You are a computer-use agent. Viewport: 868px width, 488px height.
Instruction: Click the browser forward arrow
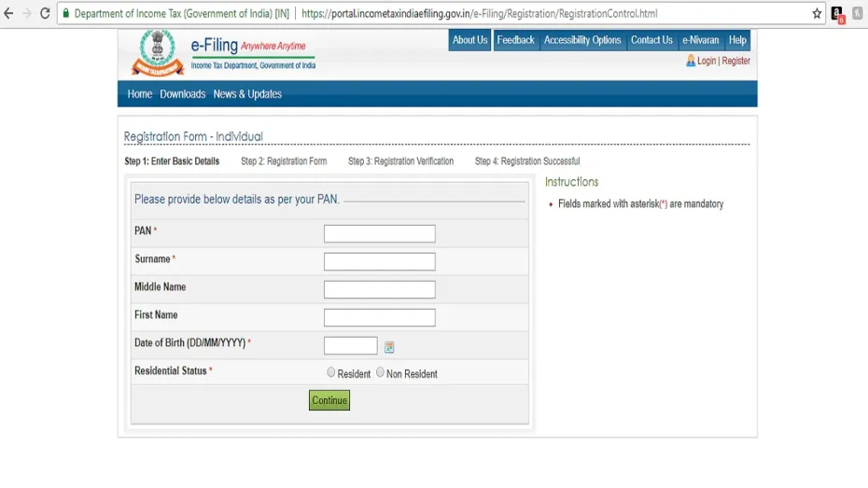point(27,14)
